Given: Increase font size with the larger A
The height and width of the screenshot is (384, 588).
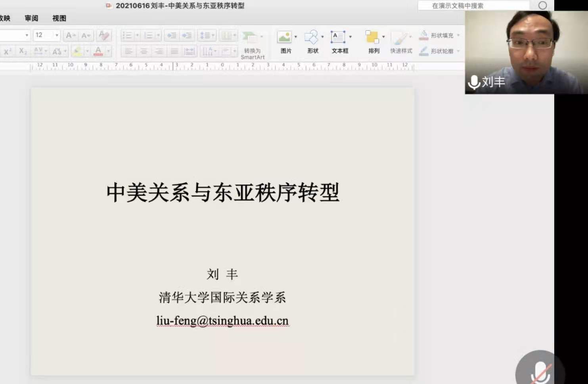Looking at the screenshot, I should [x=70, y=35].
